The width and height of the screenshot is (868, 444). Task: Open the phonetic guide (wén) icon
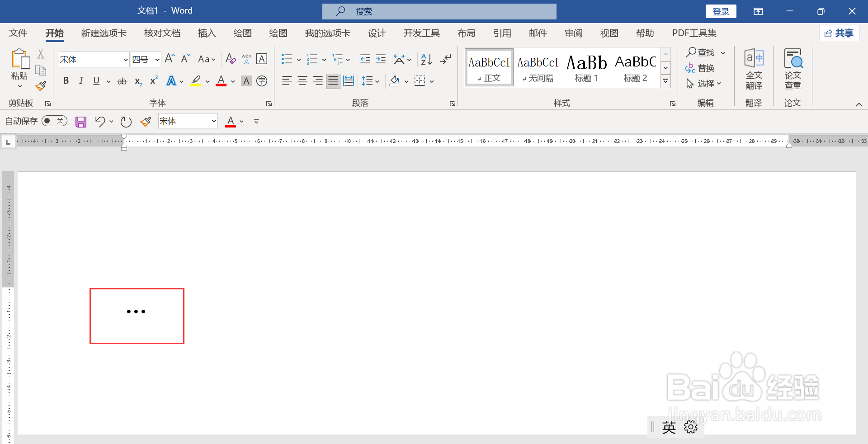[246, 59]
